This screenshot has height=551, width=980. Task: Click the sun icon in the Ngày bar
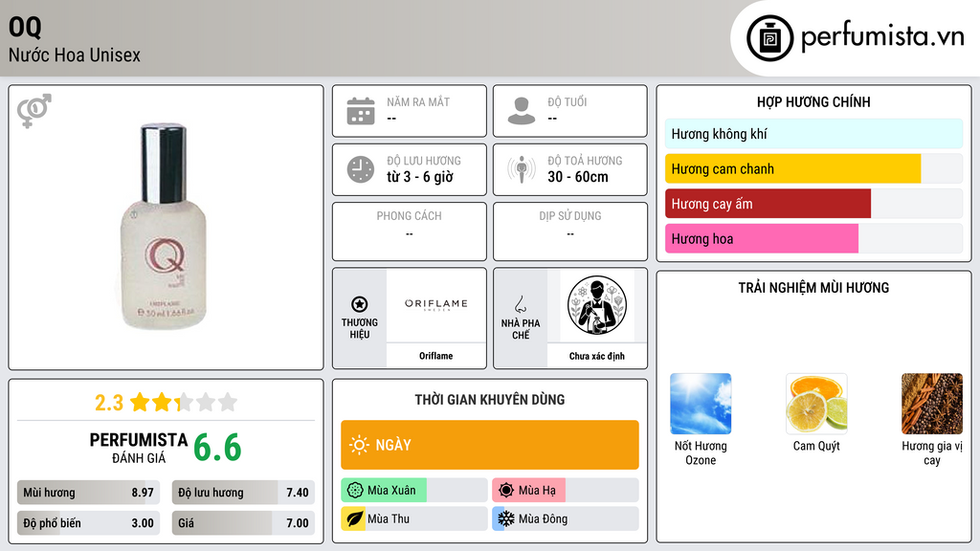click(359, 445)
